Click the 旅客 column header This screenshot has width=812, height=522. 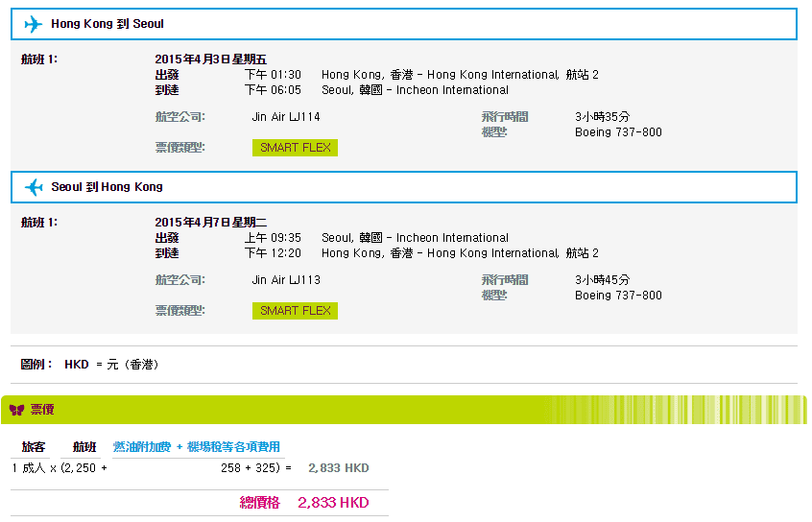click(34, 447)
